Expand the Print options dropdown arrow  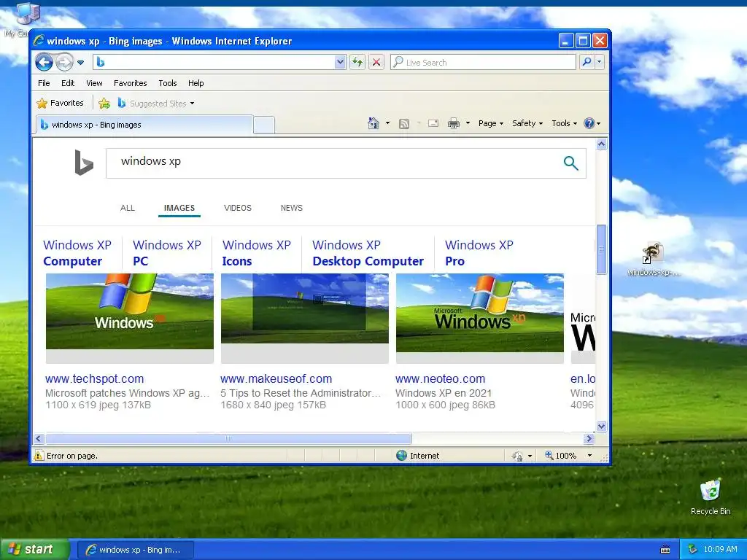pos(468,123)
